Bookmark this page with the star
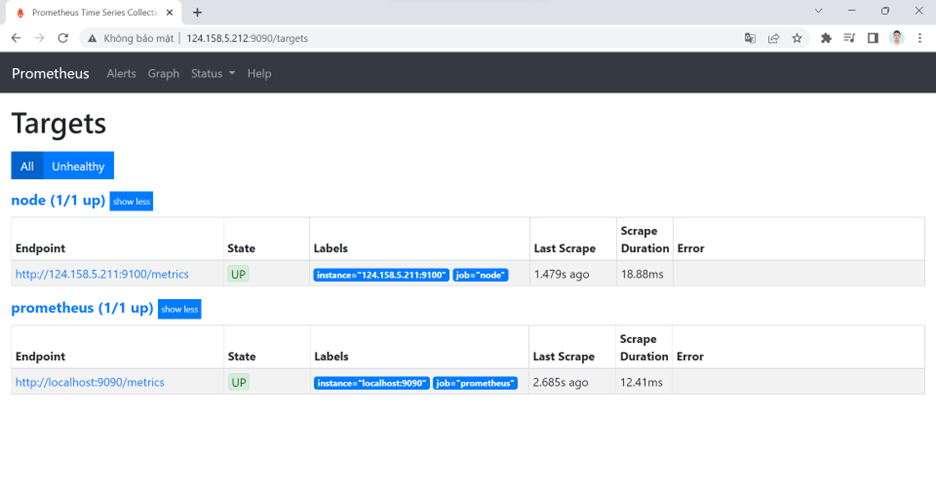This screenshot has width=936, height=490. pyautogui.click(x=797, y=38)
